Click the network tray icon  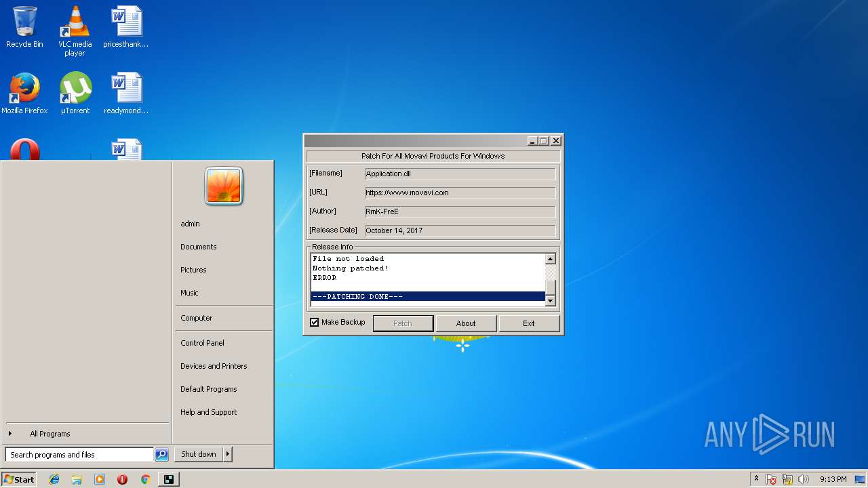point(787,479)
